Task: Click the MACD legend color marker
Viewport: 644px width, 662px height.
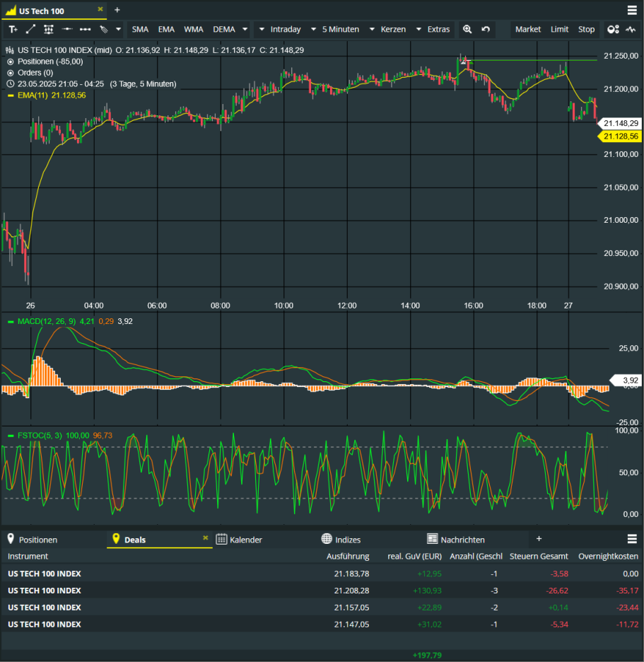Action: (x=11, y=322)
